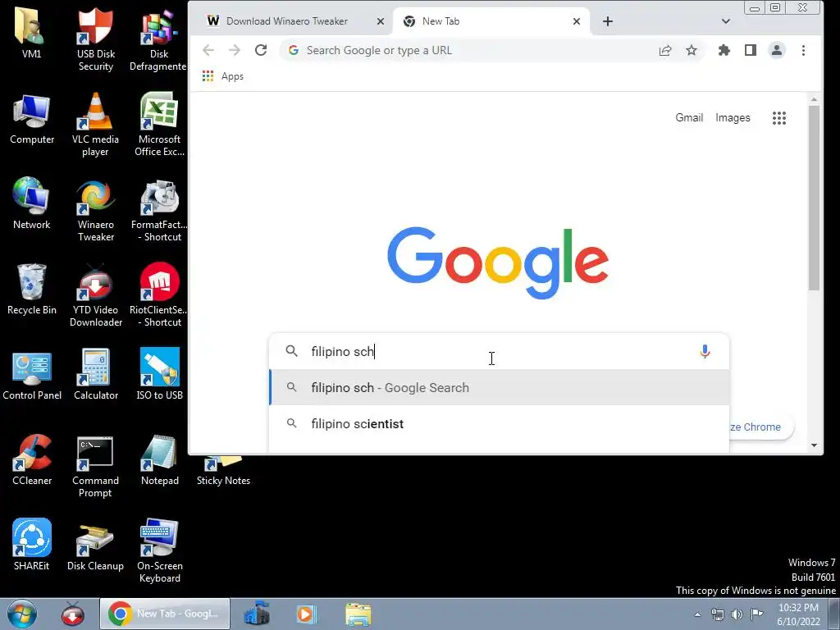Open the Gmail link
The image size is (840, 630).
coord(689,118)
